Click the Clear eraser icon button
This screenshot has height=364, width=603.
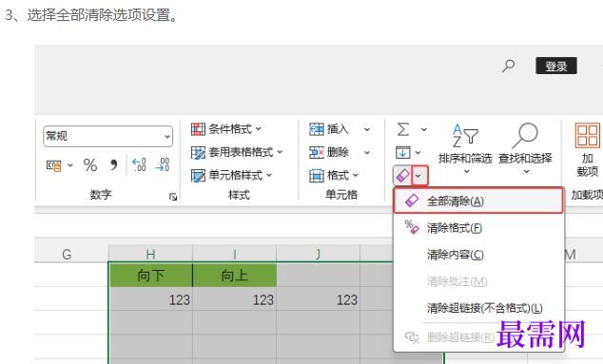[402, 176]
